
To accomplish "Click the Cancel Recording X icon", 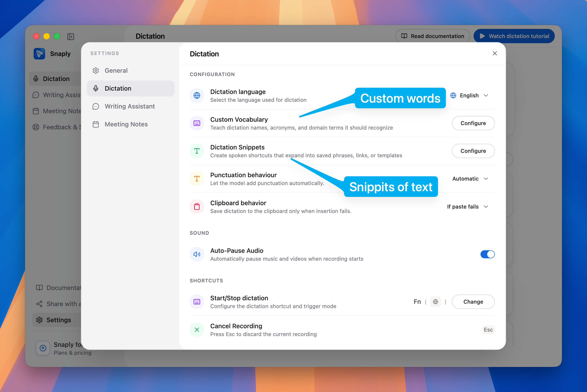I will 197,330.
